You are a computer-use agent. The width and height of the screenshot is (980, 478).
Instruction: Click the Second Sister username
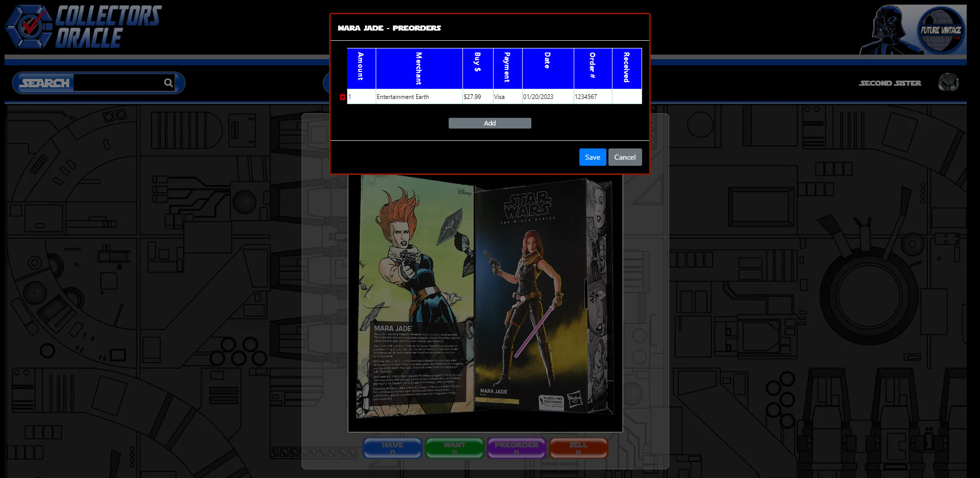890,83
